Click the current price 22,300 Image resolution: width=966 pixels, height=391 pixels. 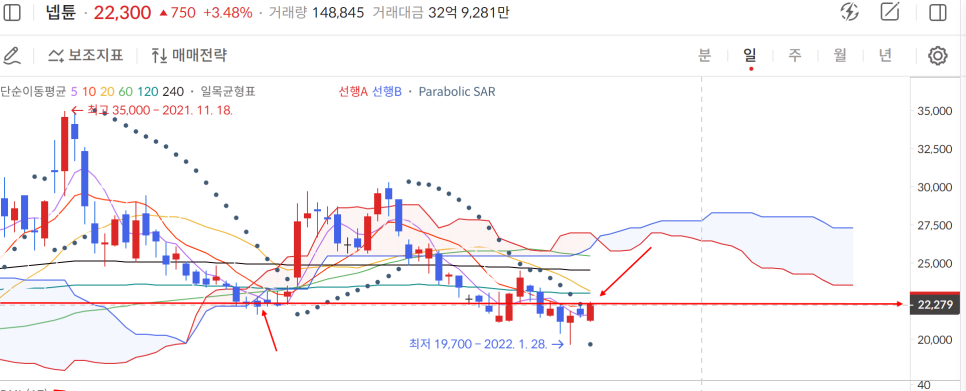[x=122, y=12]
